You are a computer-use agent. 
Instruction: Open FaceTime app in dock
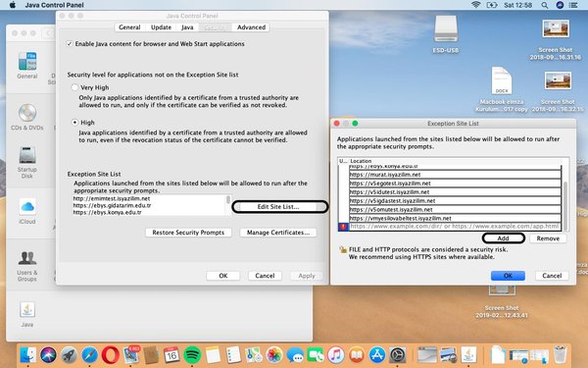coord(316,354)
